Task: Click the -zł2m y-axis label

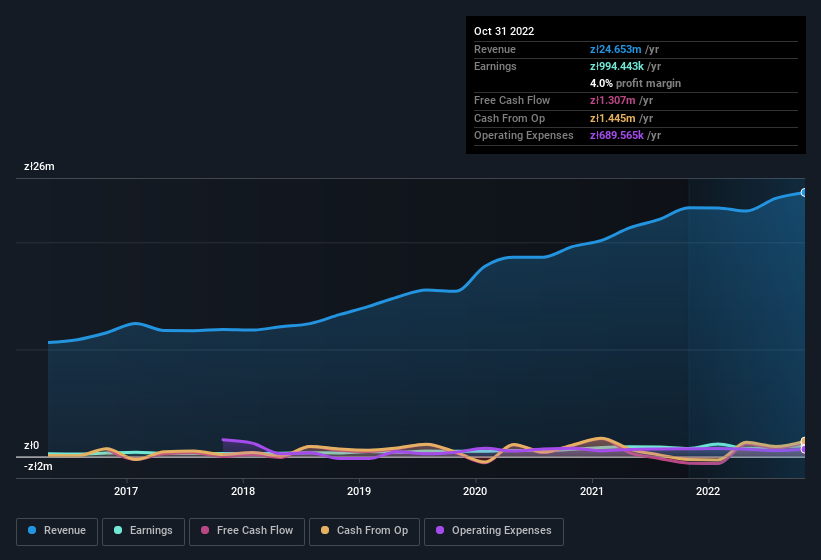Action: tap(38, 466)
